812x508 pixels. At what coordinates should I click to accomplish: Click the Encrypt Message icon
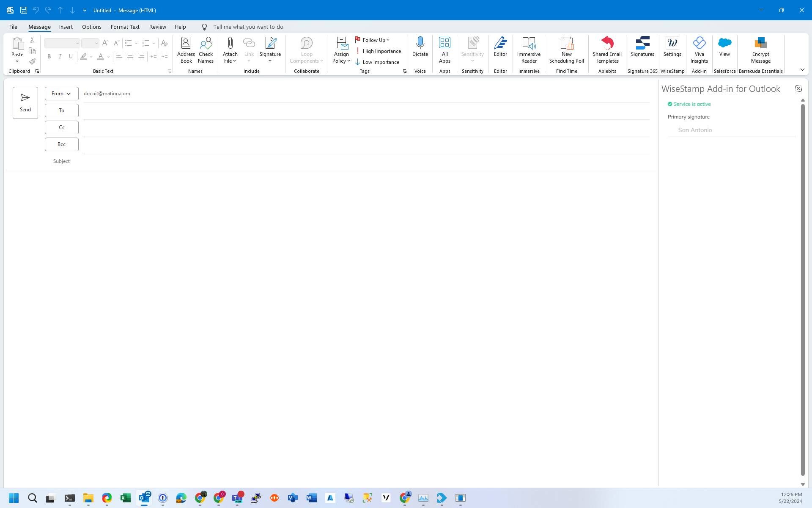point(760,50)
